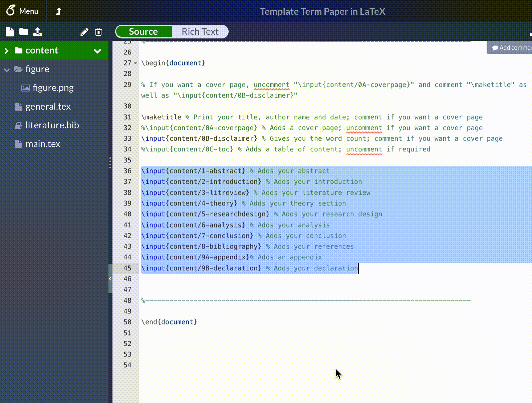Open the content folder dropdown chevron
Image resolution: width=532 pixels, height=403 pixels.
pos(97,51)
